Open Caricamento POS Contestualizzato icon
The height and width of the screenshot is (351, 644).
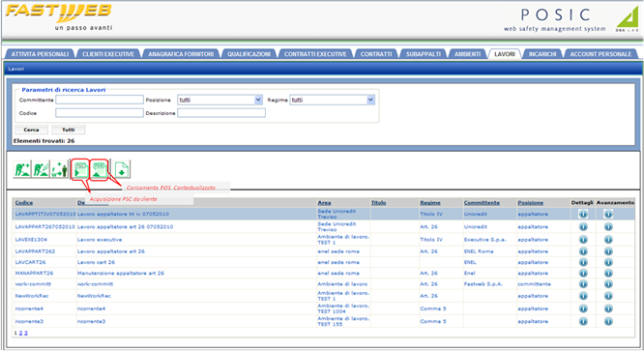point(99,169)
